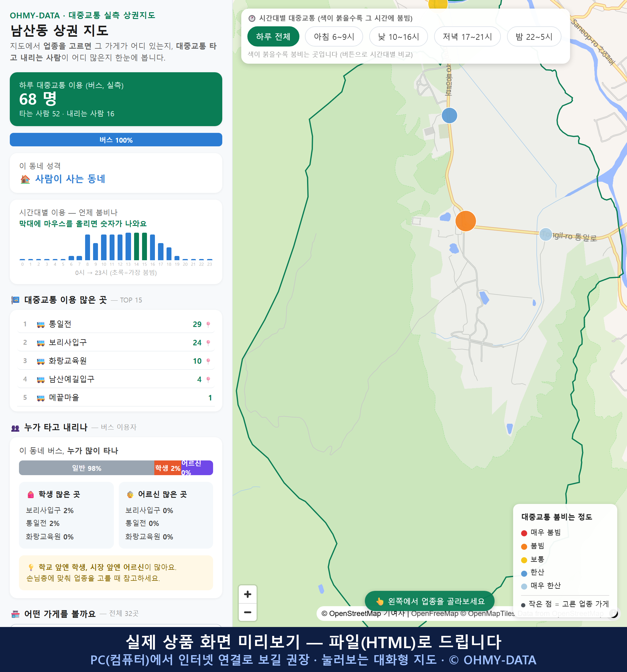Click the large orange bus stop marker
627x672 pixels.
coord(465,221)
